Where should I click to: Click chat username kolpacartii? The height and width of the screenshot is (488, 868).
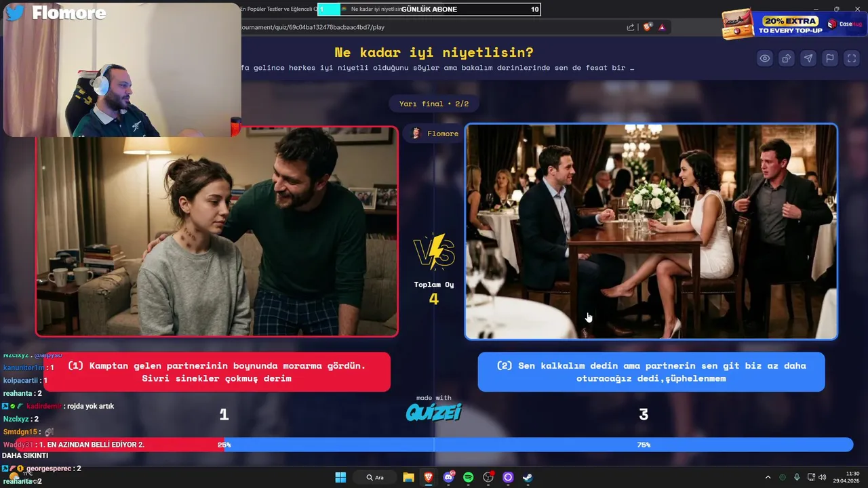pos(21,380)
